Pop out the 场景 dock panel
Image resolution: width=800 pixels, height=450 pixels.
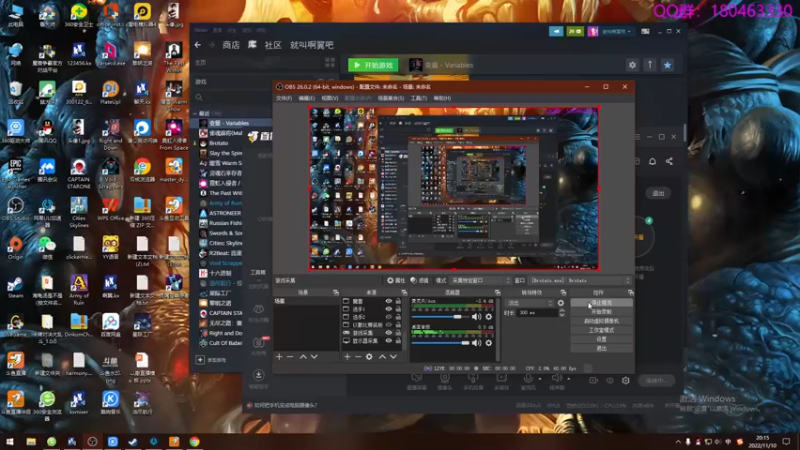336,292
